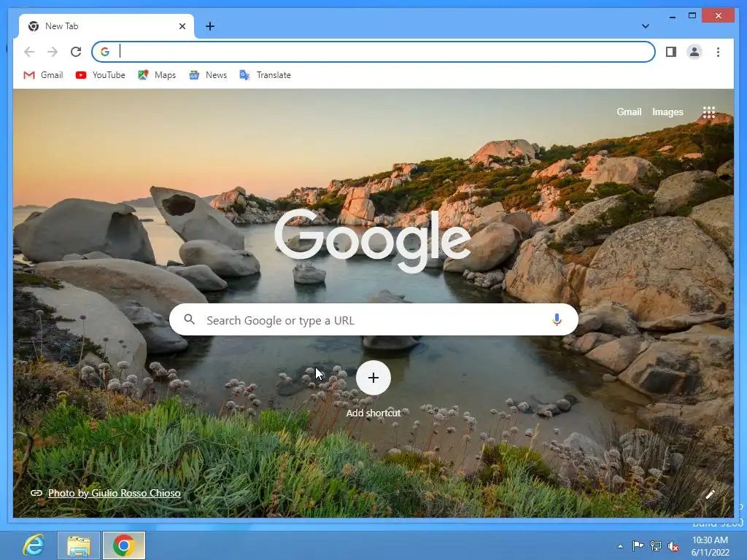Click the Images link
Viewport: 747px width, 560px height.
[667, 112]
